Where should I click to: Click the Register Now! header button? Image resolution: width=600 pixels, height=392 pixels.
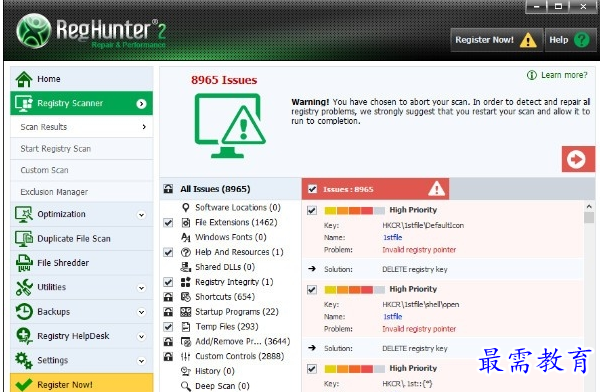[x=497, y=40]
